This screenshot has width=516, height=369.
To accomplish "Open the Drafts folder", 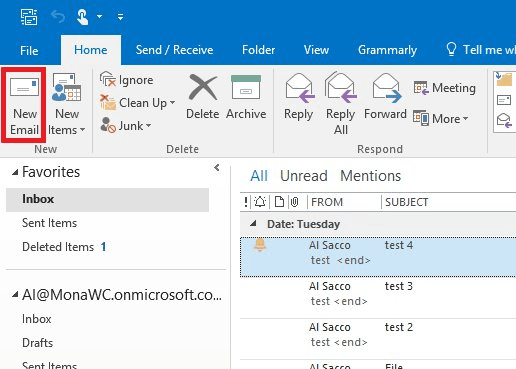I will [x=37, y=343].
